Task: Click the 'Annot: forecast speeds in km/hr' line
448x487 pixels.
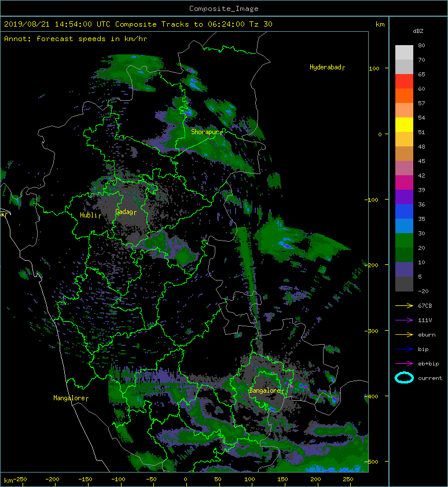Action: (x=76, y=39)
